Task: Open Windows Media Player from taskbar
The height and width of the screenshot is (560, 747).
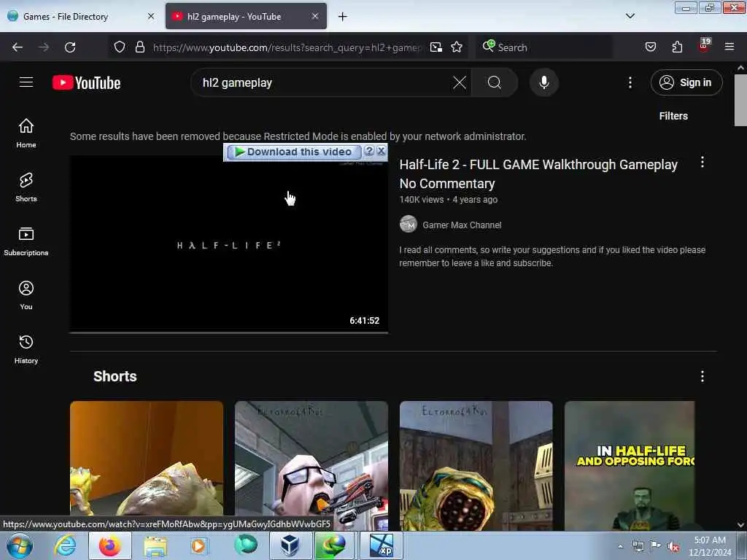Action: [198, 545]
